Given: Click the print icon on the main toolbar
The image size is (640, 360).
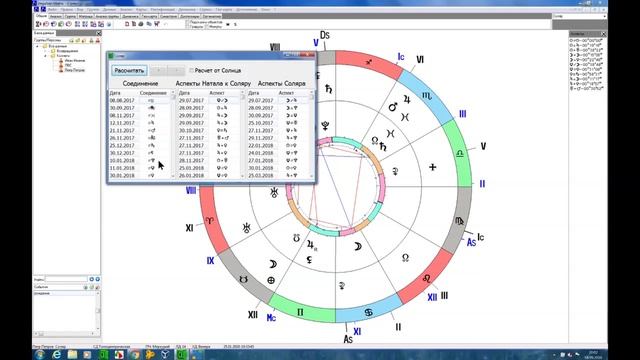Looking at the screenshot, I should click(141, 24).
